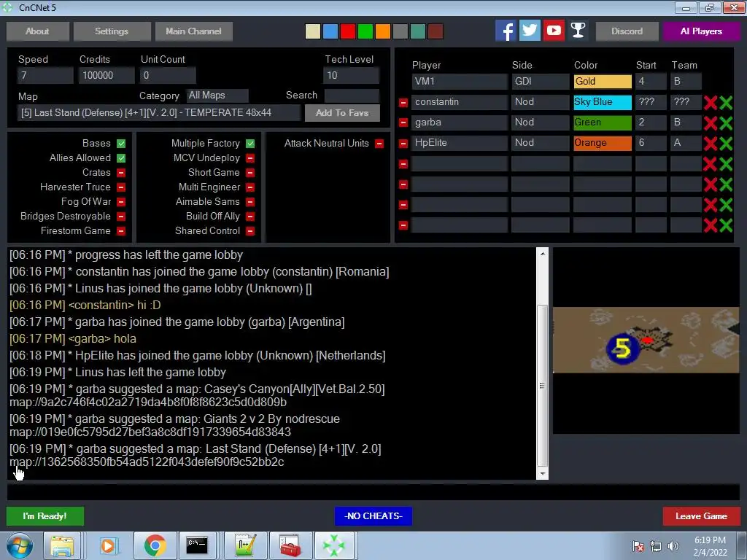747x560 pixels.
Task: Click chat message input field
Action: tap(373, 492)
